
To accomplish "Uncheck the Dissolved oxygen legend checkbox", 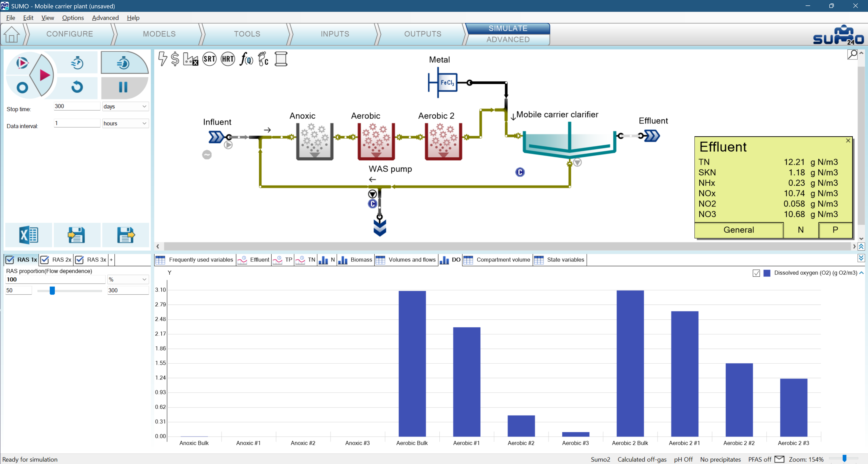I will point(756,273).
